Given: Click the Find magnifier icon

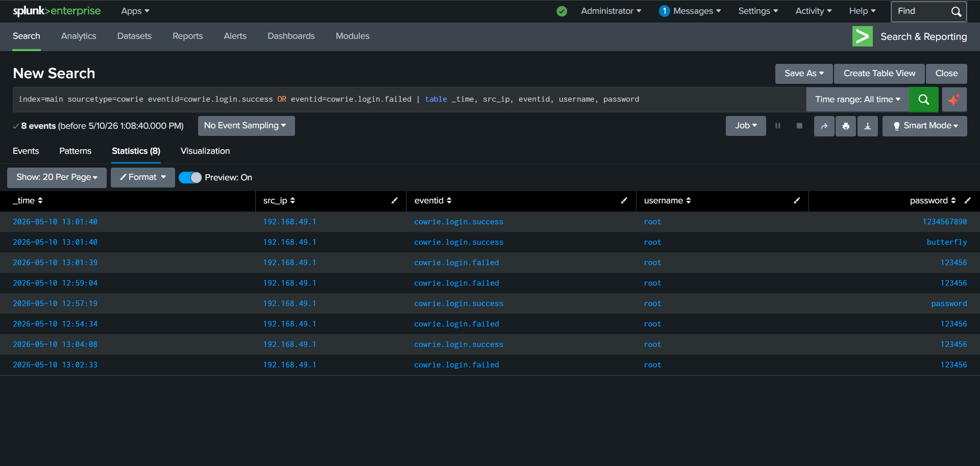Looking at the screenshot, I should 956,11.
